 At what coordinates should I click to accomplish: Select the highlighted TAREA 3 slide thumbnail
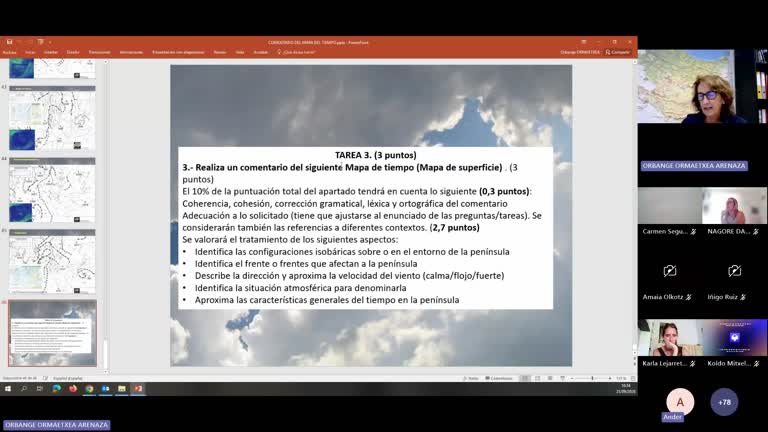click(52, 334)
